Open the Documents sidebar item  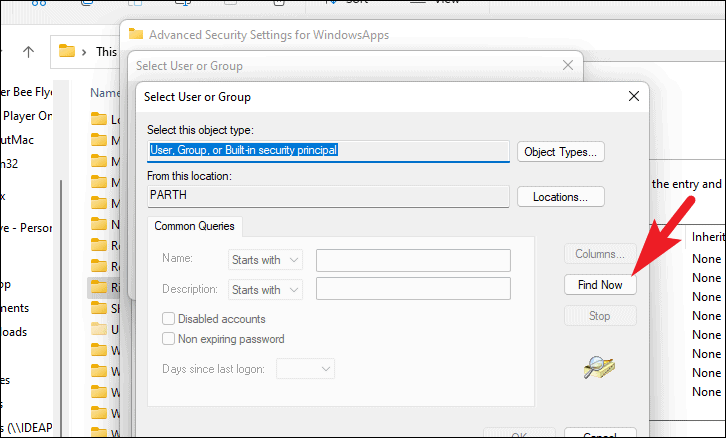tap(14, 308)
